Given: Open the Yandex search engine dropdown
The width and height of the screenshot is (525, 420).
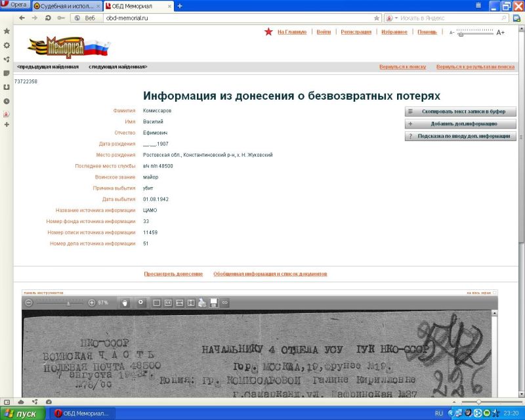Looking at the screenshot, I should (391, 18).
